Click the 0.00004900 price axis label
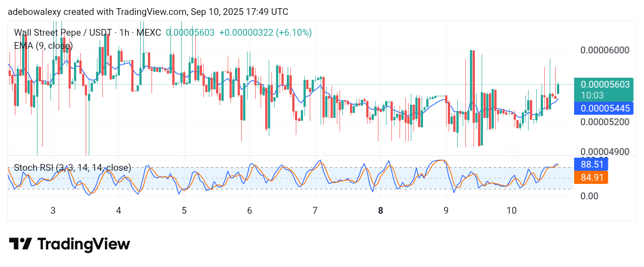The image size is (644, 267). tap(605, 151)
